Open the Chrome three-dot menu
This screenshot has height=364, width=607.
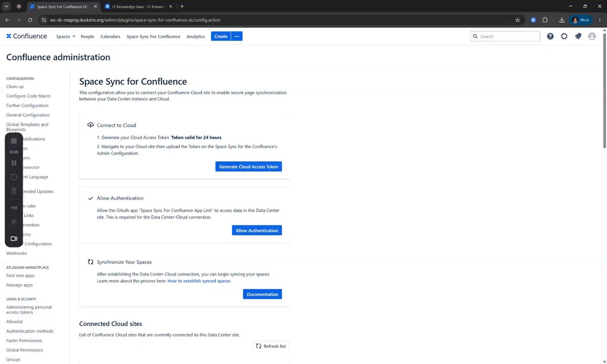[600, 20]
